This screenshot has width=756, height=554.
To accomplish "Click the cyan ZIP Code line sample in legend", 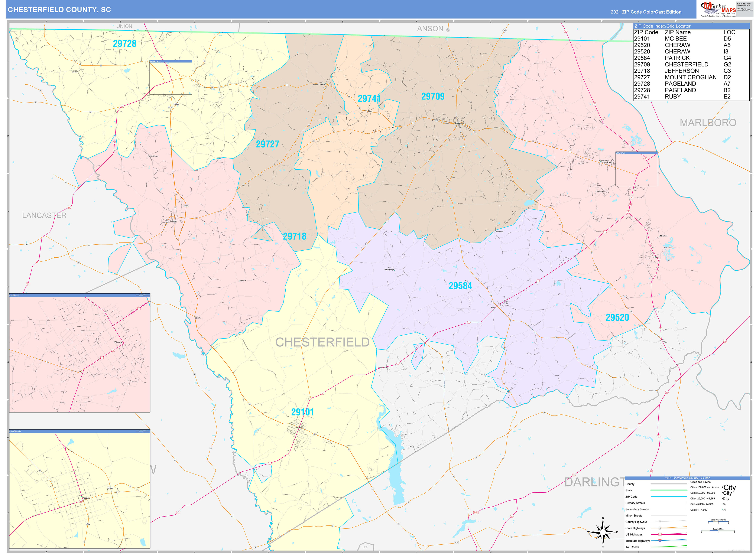I will tap(669, 497).
